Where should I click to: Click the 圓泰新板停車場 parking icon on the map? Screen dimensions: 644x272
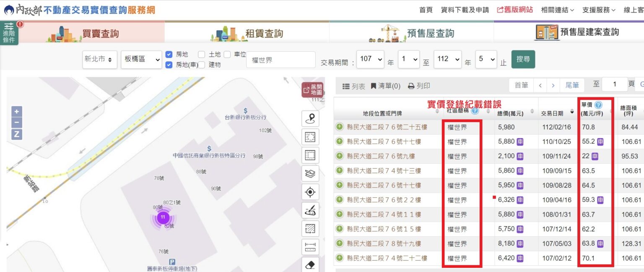click(172, 262)
